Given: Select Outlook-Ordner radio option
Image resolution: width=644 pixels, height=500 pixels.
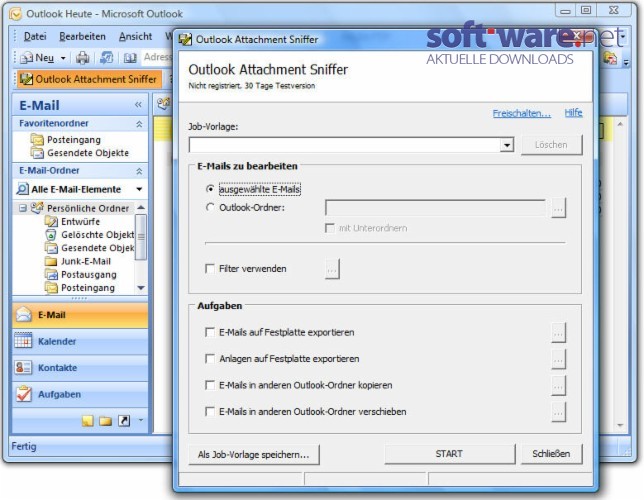Looking at the screenshot, I should (210, 207).
